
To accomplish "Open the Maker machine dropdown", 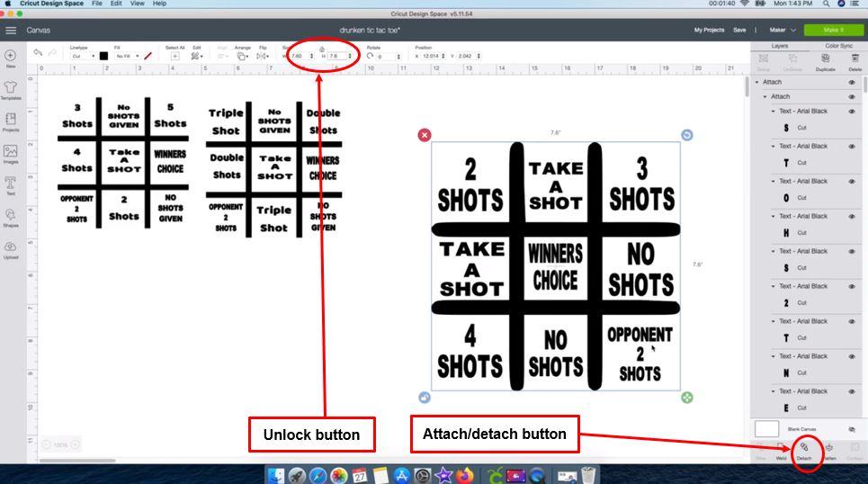I will [783, 30].
